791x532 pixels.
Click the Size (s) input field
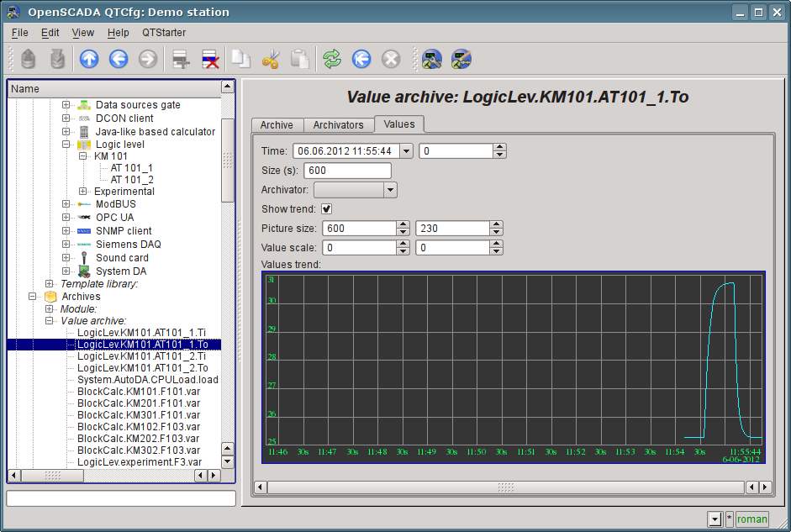(347, 171)
